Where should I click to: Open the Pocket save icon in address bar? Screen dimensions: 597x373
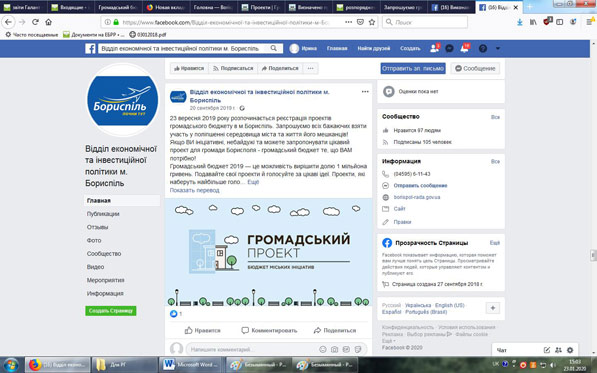[x=360, y=22]
